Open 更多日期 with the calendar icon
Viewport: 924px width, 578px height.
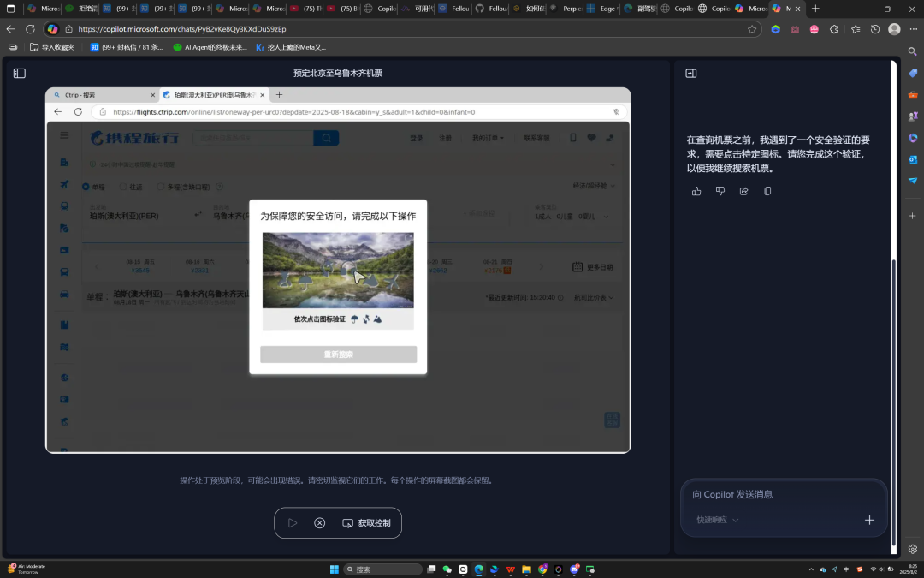click(577, 266)
